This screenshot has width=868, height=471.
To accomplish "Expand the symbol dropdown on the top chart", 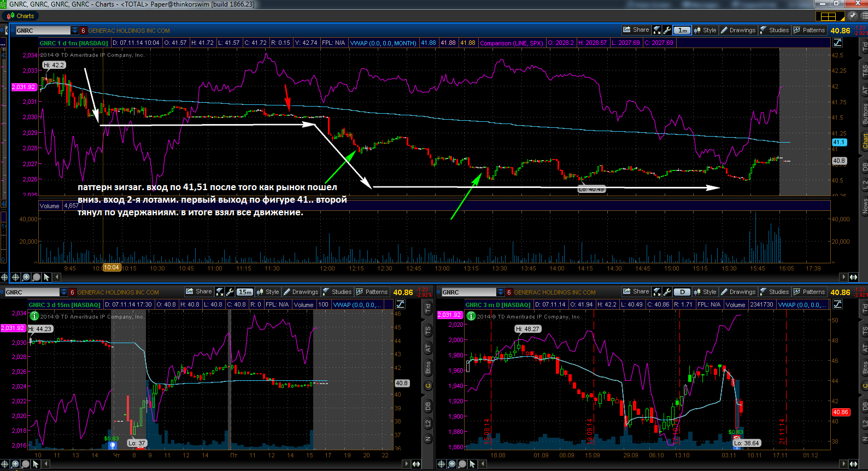I will tap(75, 31).
